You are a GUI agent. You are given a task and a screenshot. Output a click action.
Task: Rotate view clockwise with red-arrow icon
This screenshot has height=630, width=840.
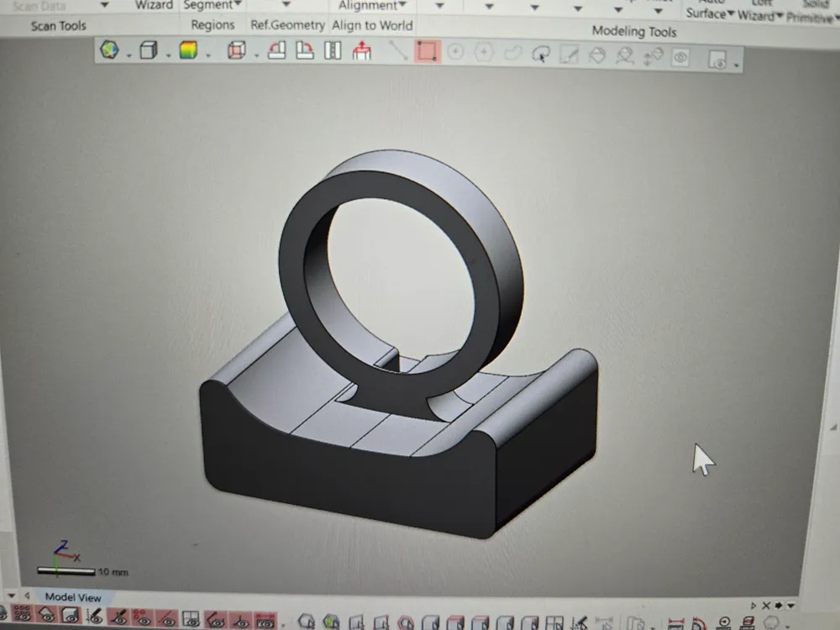pos(305,50)
